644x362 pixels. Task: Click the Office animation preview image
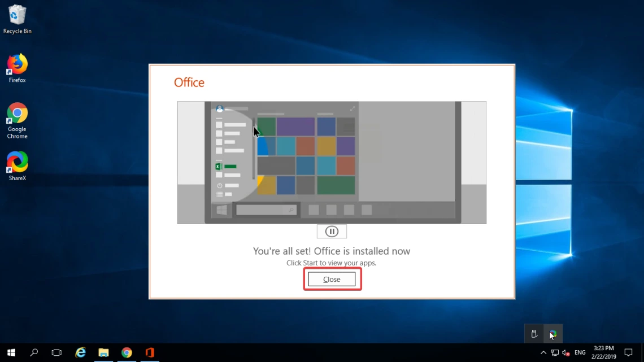click(x=332, y=163)
